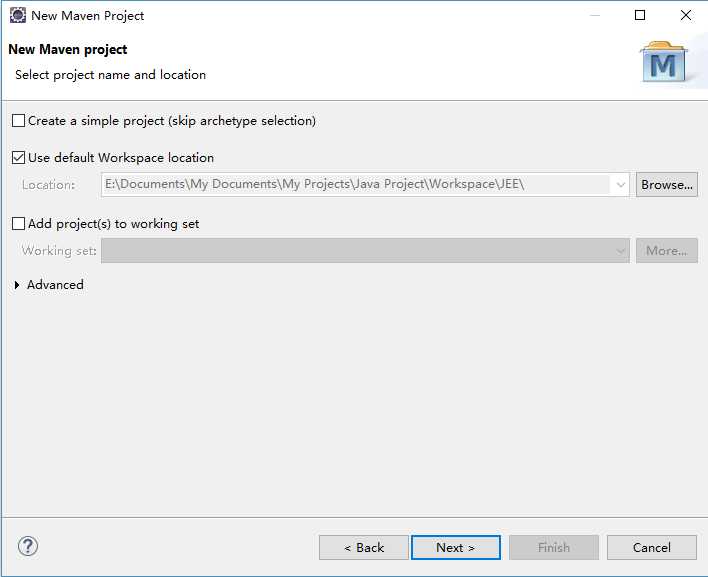Screen dimensions: 708x577
Task: Cancel the Maven project wizard
Action: click(x=652, y=548)
